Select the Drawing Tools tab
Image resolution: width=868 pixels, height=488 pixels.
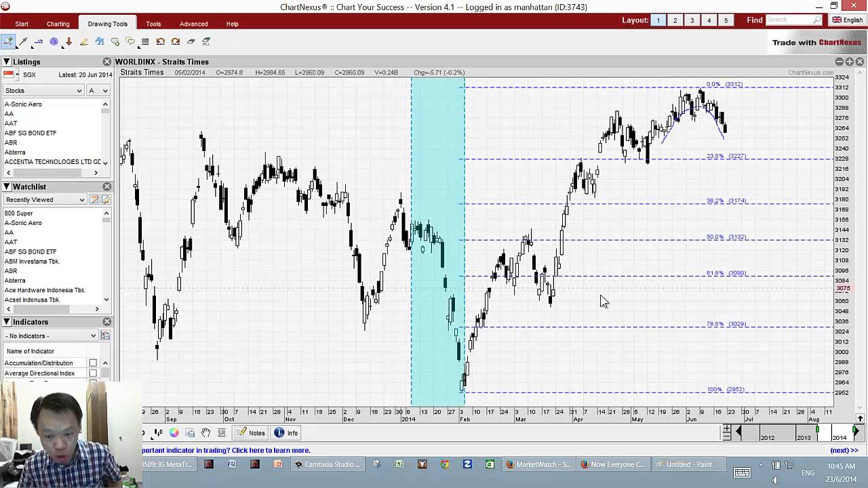click(107, 24)
